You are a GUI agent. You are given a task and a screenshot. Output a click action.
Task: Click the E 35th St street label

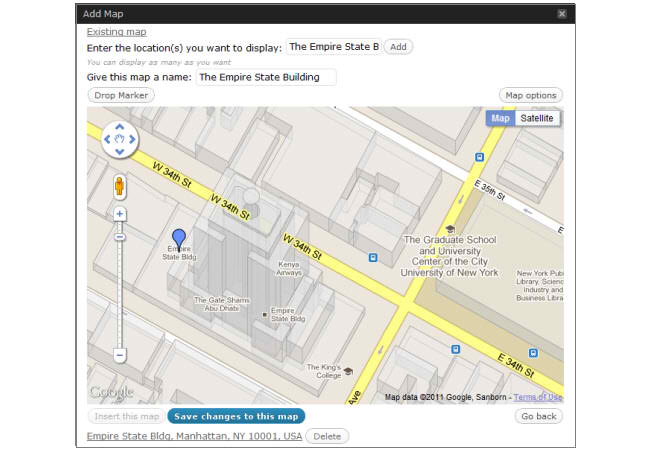[490, 190]
